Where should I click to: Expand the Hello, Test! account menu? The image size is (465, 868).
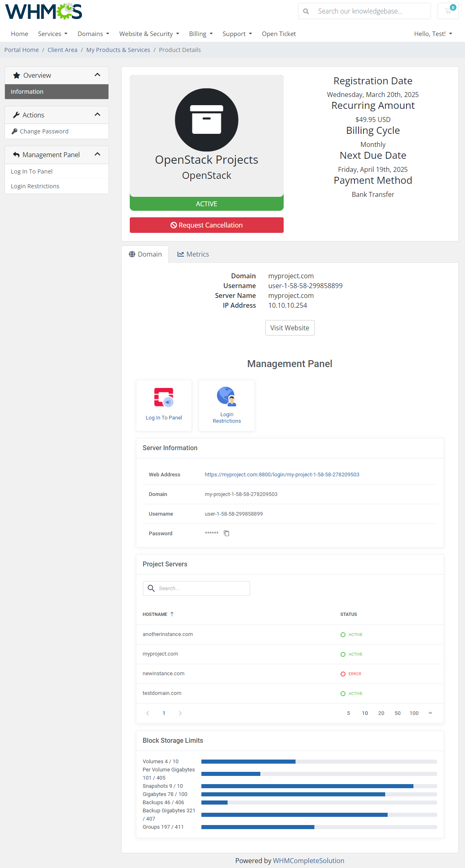[x=433, y=34]
